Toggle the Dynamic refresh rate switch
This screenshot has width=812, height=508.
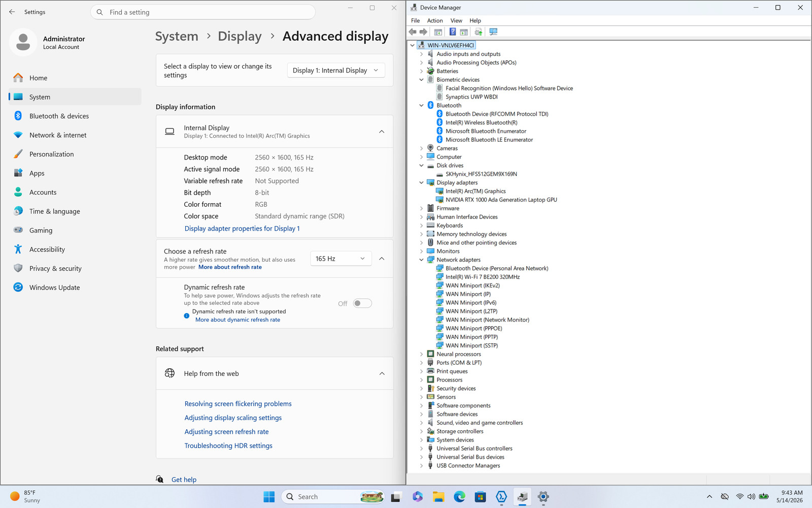362,303
